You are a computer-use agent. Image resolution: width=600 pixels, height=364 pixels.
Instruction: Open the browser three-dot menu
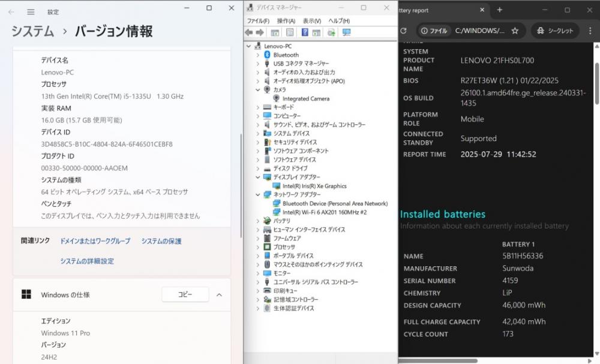coord(590,31)
